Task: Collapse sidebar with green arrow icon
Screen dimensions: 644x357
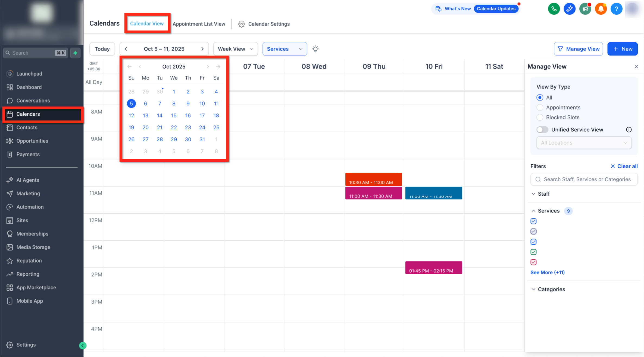Action: (83, 345)
